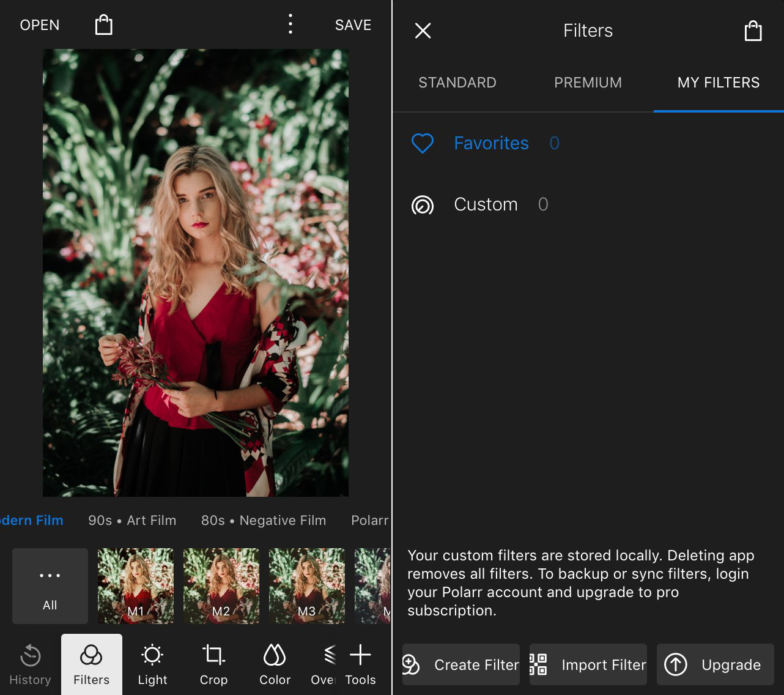Open the Overlay tool
The height and width of the screenshot is (695, 784).
322,664
